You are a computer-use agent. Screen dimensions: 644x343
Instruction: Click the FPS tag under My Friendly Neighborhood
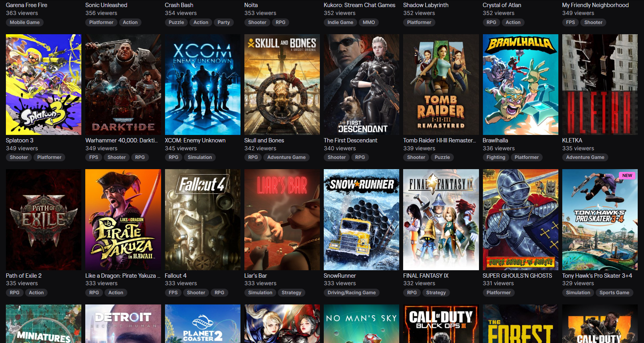pyautogui.click(x=571, y=22)
